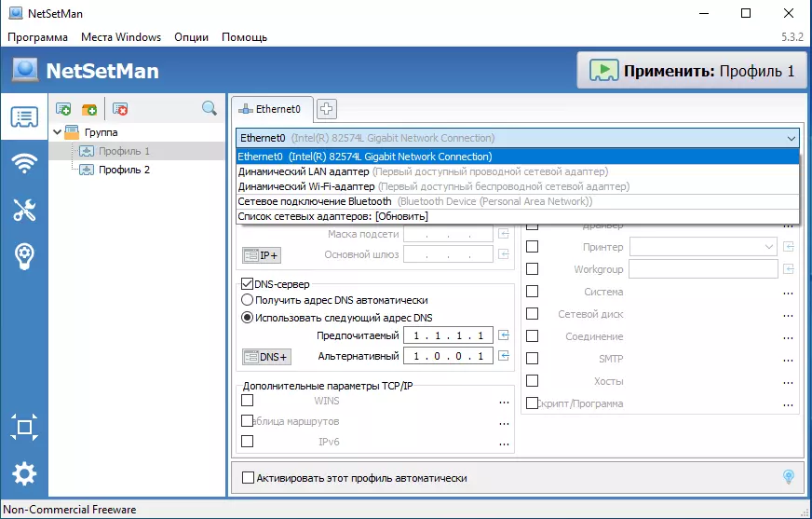
Task: Switch to compact mode sidebar icon
Action: (x=24, y=428)
